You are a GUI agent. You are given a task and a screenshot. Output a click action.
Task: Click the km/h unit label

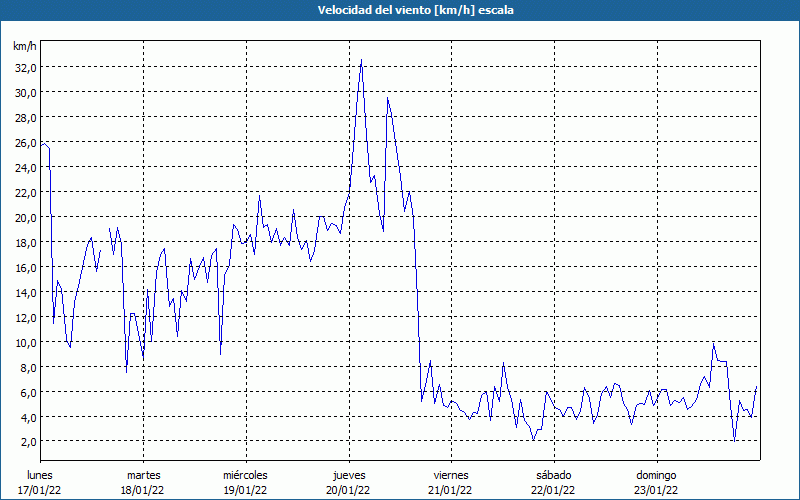pos(25,46)
